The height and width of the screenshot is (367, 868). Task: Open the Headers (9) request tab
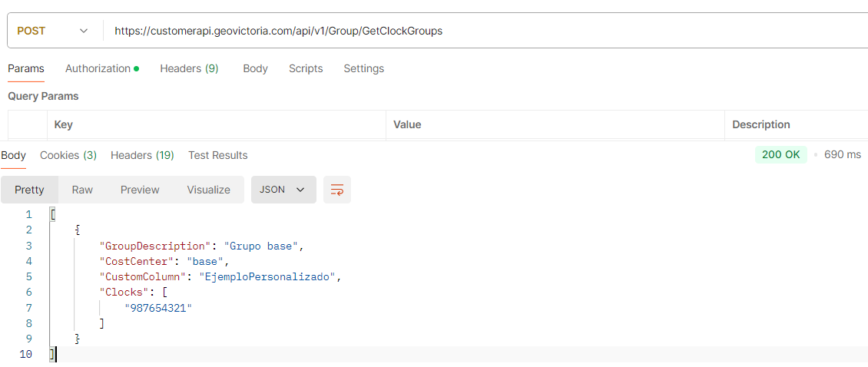pyautogui.click(x=189, y=68)
